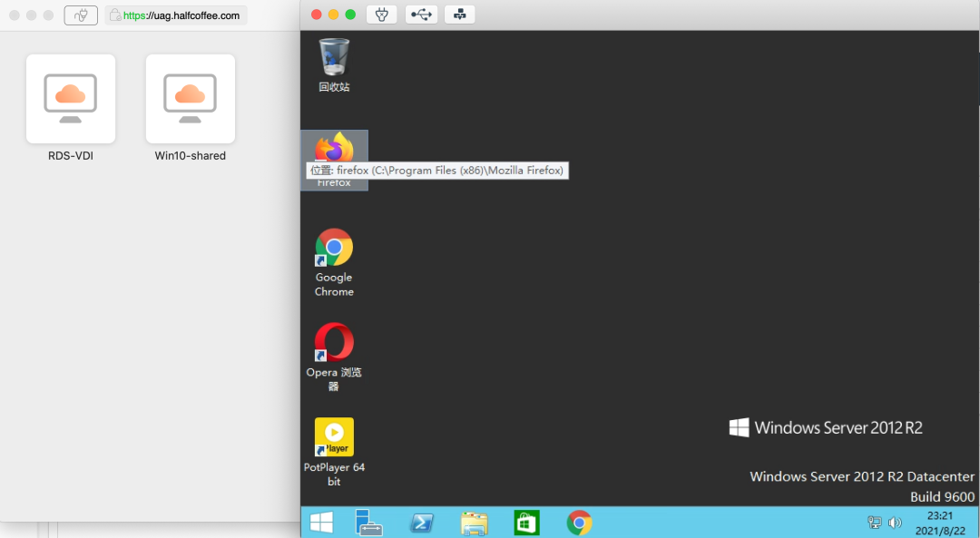
Task: Click the green zoom button of remote window
Action: click(350, 15)
